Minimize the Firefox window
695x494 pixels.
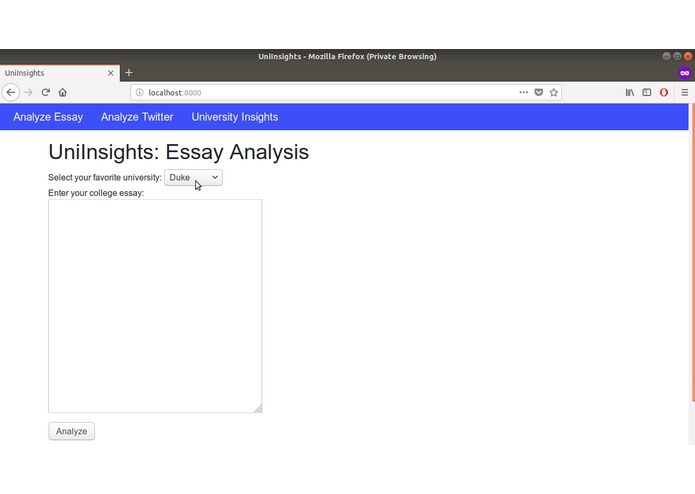point(666,56)
